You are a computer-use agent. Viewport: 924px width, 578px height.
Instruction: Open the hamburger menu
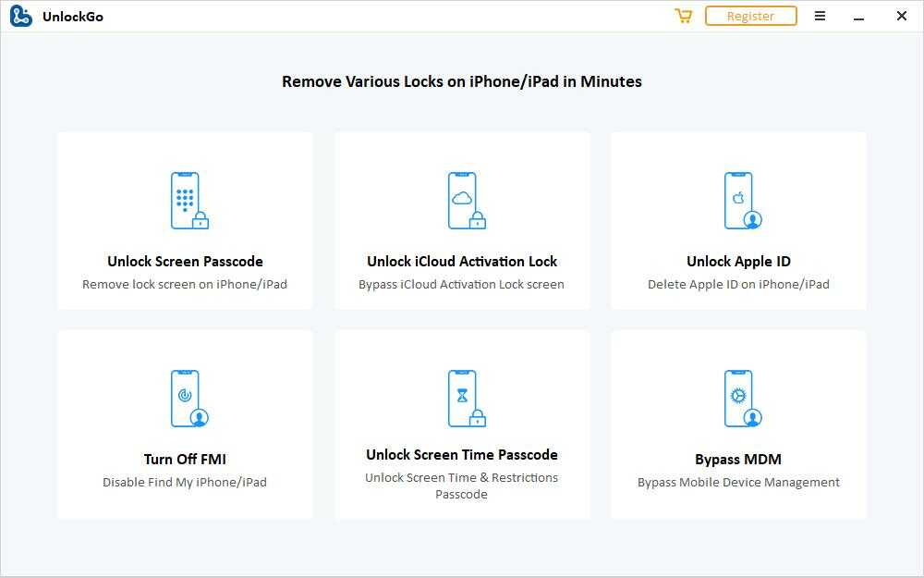tap(821, 15)
